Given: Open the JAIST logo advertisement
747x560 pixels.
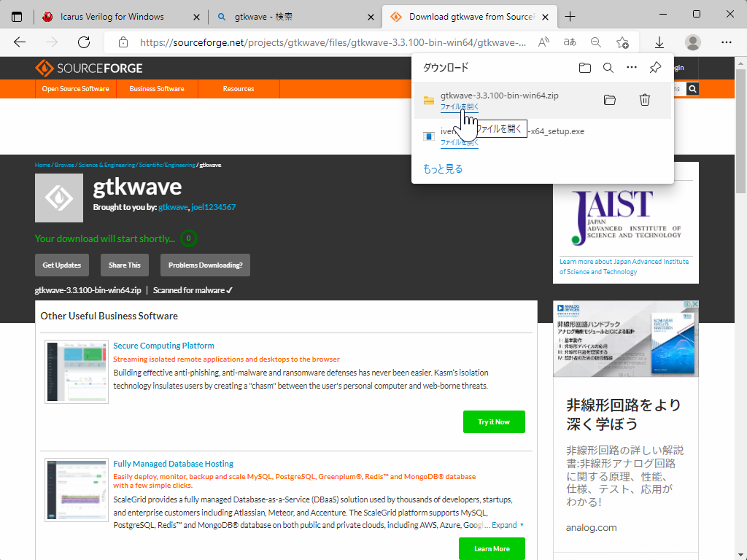Looking at the screenshot, I should [626, 217].
